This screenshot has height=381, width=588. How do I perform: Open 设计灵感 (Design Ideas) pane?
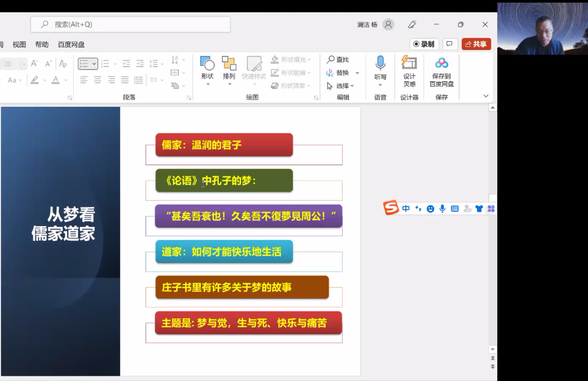pos(409,64)
